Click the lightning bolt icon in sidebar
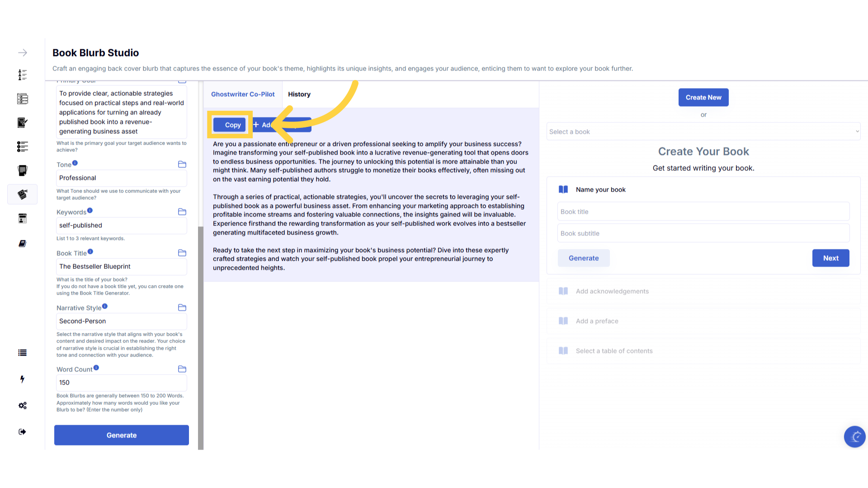 (x=23, y=379)
